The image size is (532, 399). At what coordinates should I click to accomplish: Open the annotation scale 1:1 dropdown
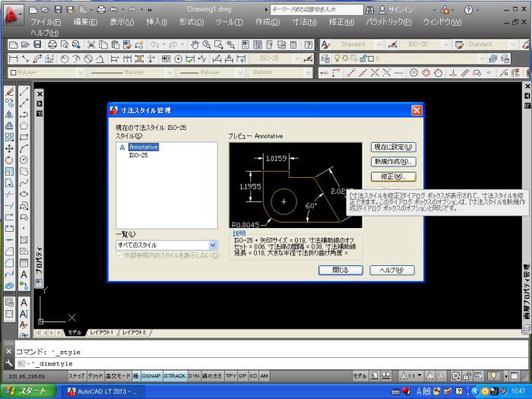click(412, 375)
